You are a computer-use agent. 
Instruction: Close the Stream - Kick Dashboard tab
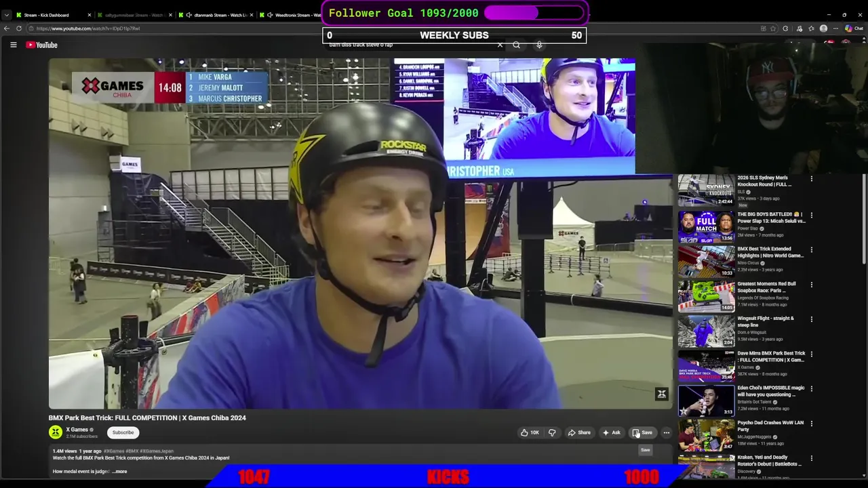pyautogui.click(x=90, y=15)
